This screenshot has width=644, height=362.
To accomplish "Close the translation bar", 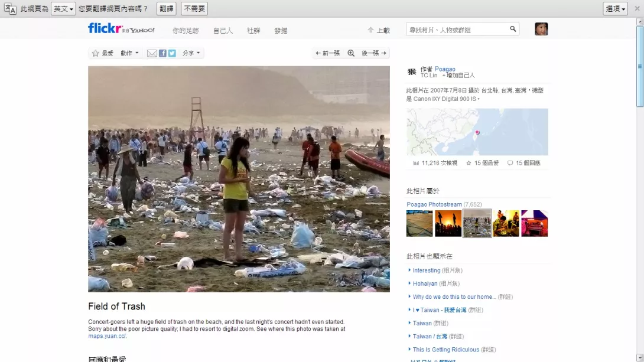I will 637,9.
